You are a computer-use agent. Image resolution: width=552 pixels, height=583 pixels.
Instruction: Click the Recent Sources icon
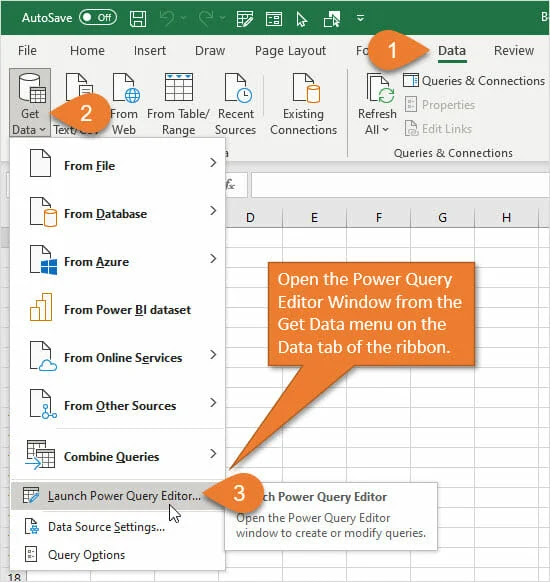[x=238, y=88]
